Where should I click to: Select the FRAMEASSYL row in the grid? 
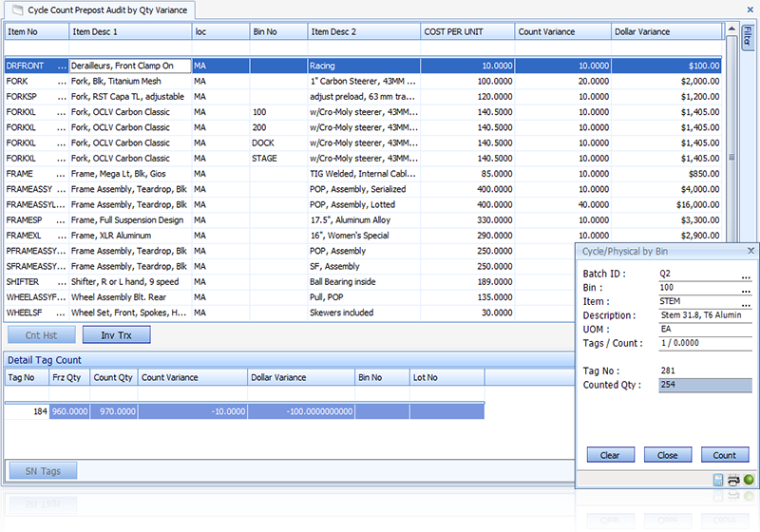point(34,204)
